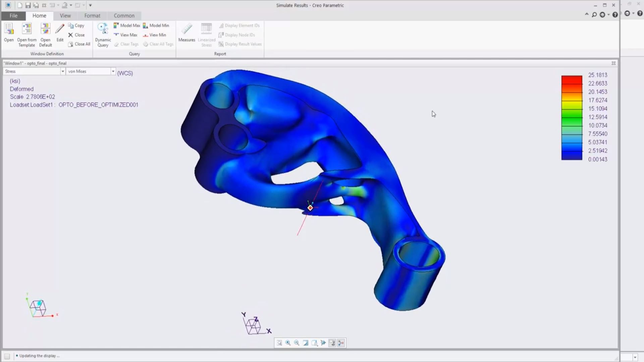Click the Model Max icon
This screenshot has width=644, height=362.
pyautogui.click(x=116, y=25)
